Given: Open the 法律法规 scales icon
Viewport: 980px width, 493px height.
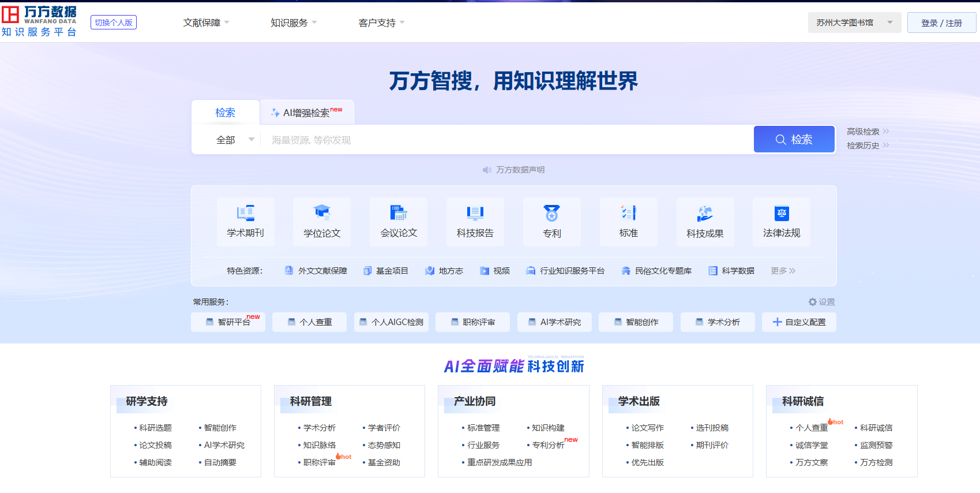Looking at the screenshot, I should point(782,214).
